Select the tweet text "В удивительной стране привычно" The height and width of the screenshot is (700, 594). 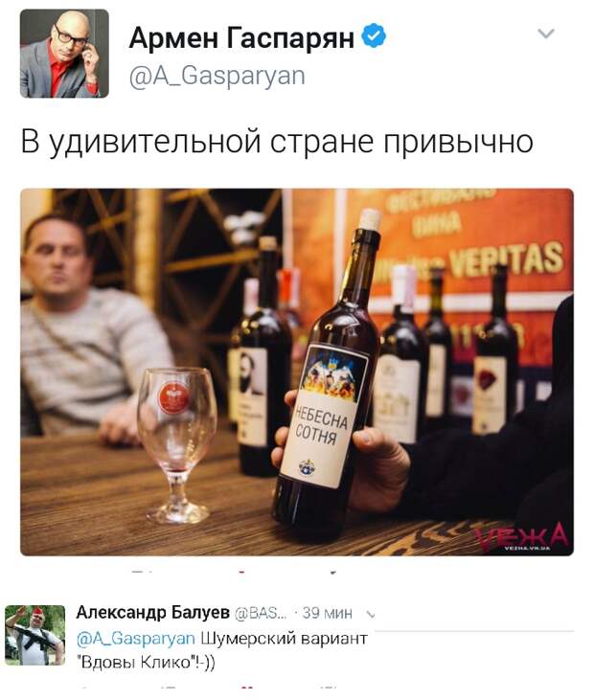pyautogui.click(x=277, y=143)
